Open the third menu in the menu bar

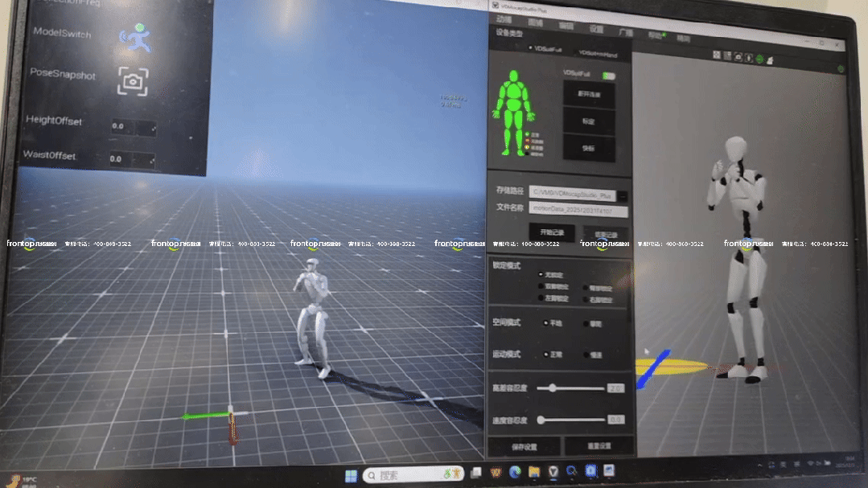[x=566, y=26]
